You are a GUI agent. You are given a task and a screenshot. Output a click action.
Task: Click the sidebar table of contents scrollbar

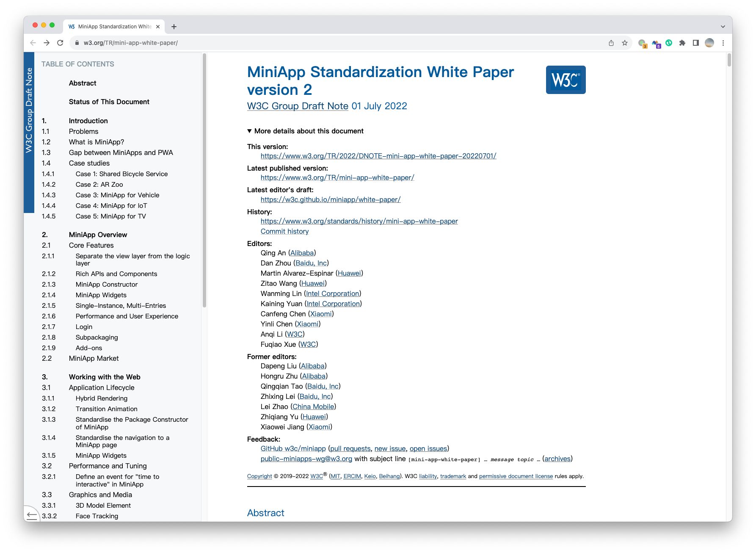(x=204, y=180)
